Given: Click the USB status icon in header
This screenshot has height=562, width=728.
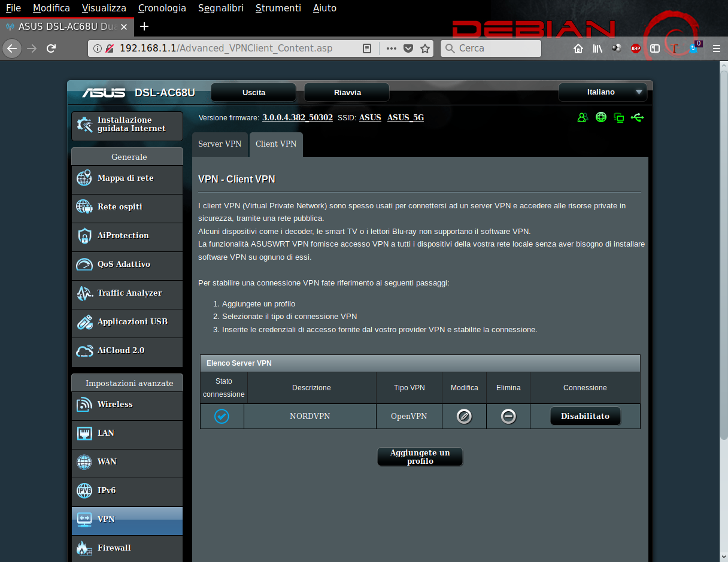Looking at the screenshot, I should coord(637,117).
